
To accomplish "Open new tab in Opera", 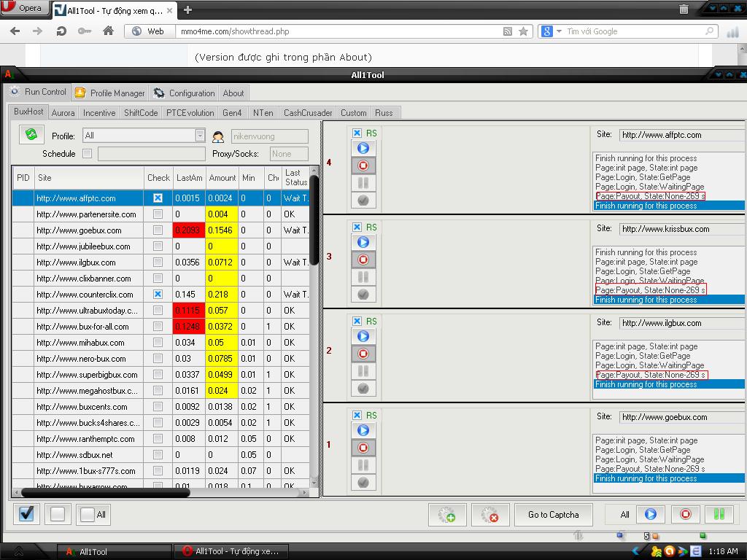I will click(187, 9).
